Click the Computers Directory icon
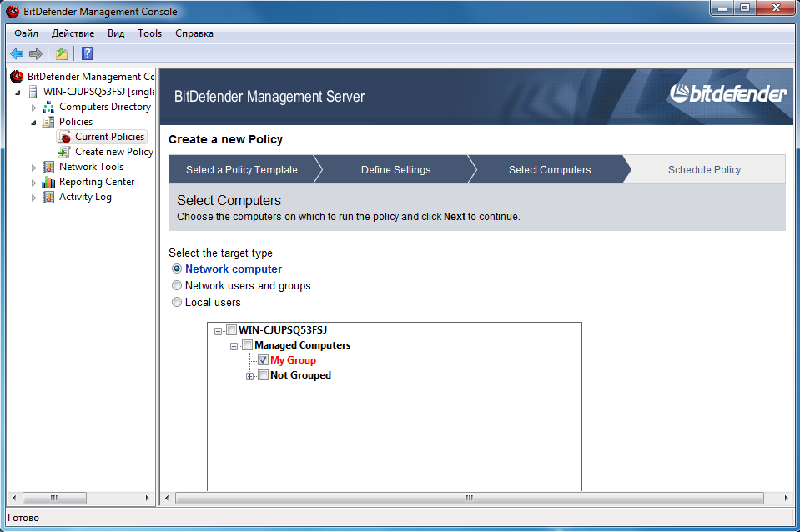Screen dimensions: 800x532 pyautogui.click(x=48, y=107)
